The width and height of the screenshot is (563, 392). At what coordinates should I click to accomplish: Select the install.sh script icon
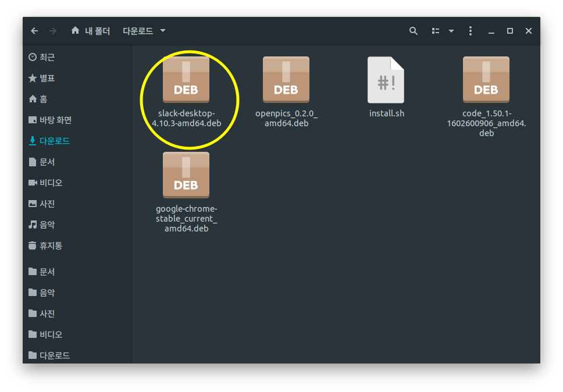pyautogui.click(x=386, y=80)
